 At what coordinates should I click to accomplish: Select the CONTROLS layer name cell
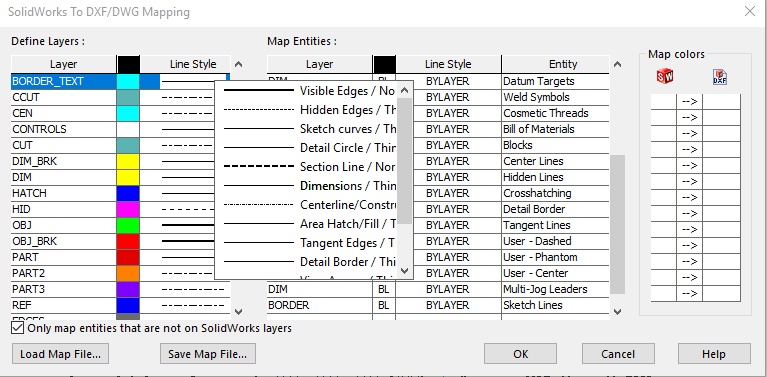coord(64,129)
